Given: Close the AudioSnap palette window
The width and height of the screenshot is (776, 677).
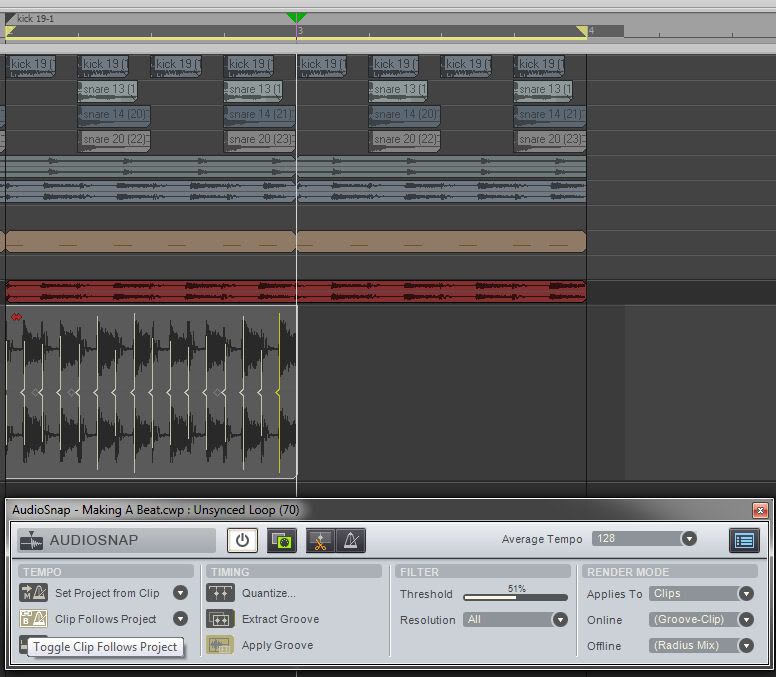Looking at the screenshot, I should [760, 510].
